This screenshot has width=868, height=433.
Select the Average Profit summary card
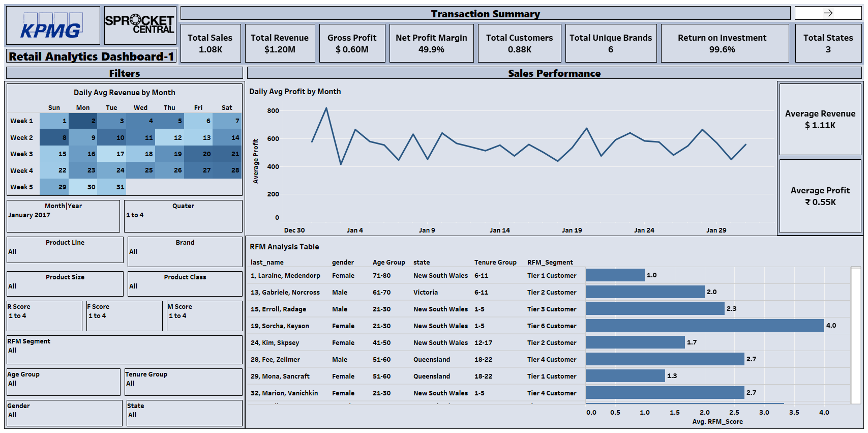pos(820,196)
